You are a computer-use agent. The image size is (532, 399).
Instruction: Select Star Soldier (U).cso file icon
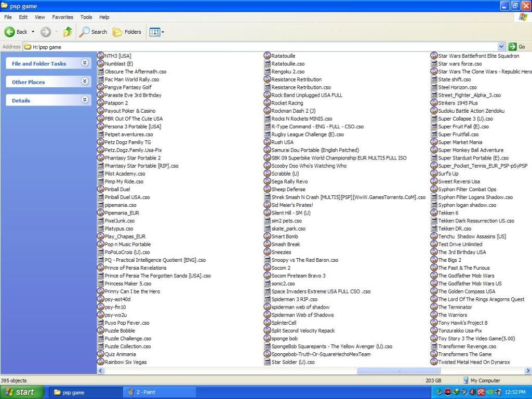click(267, 362)
